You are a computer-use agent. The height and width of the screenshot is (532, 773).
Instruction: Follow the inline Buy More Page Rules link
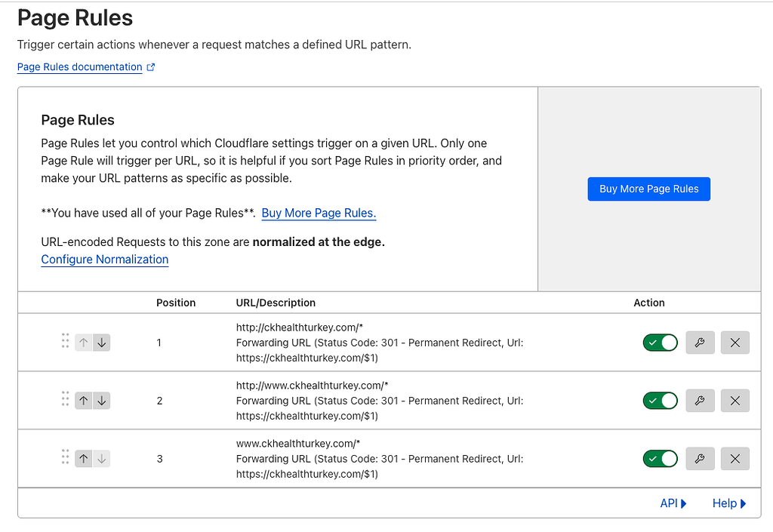(319, 213)
